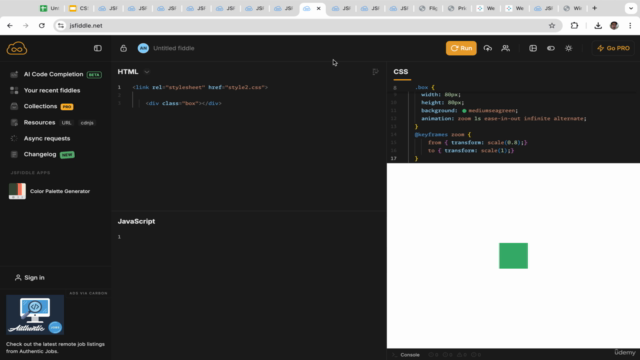Collapse the sidebar panel toggle icon

point(98,48)
